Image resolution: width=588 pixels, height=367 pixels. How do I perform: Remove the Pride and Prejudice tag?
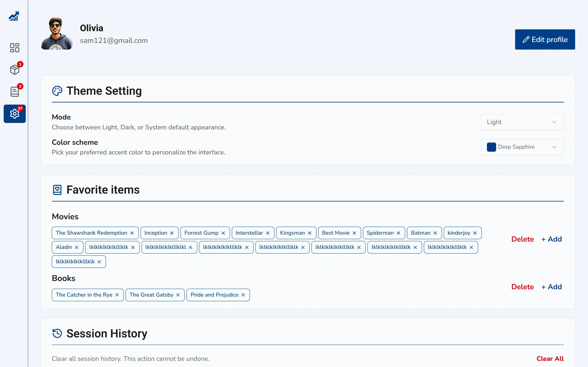[x=243, y=295]
